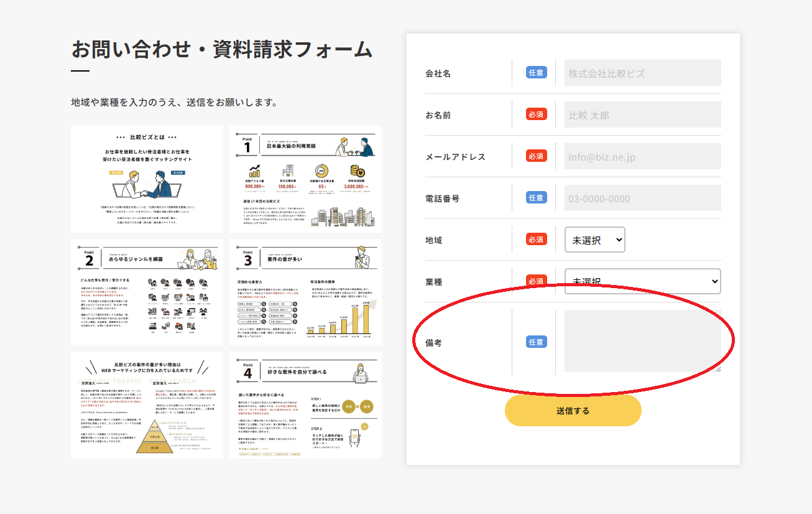Click the 会社名 company name input field

coord(642,73)
